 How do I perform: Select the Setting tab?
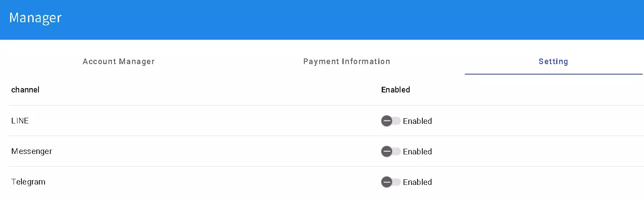click(x=553, y=61)
